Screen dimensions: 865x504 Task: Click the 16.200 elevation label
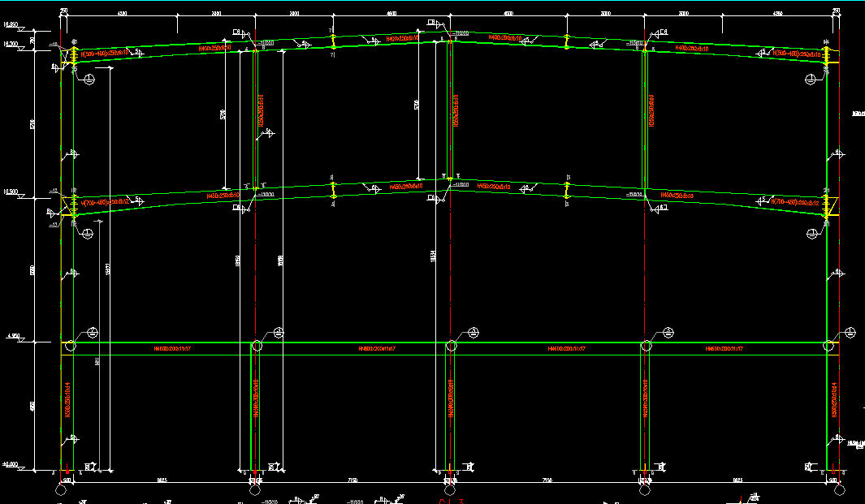(11, 44)
